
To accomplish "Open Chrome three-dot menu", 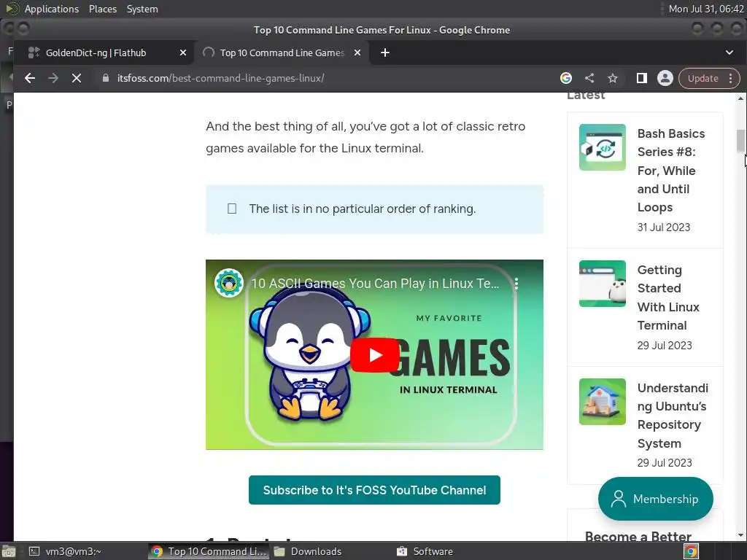I will (x=731, y=79).
